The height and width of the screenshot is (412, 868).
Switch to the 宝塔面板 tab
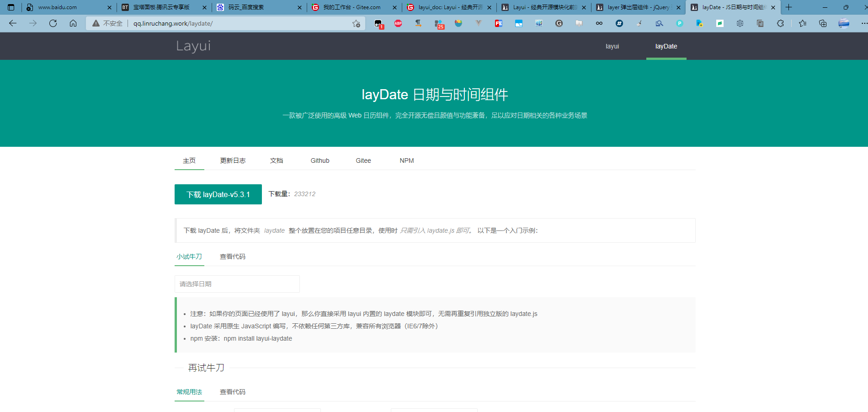tap(163, 7)
